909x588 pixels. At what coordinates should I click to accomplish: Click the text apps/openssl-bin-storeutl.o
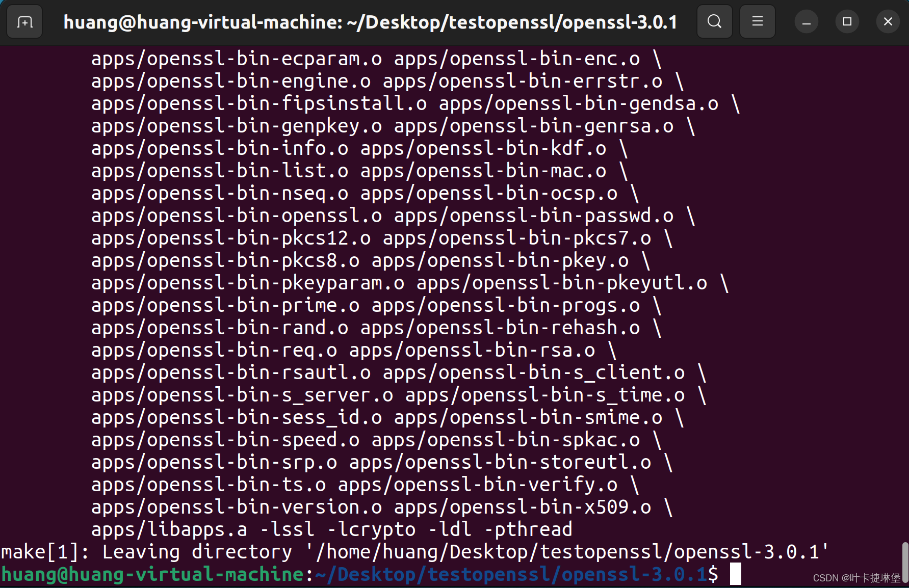(x=500, y=463)
